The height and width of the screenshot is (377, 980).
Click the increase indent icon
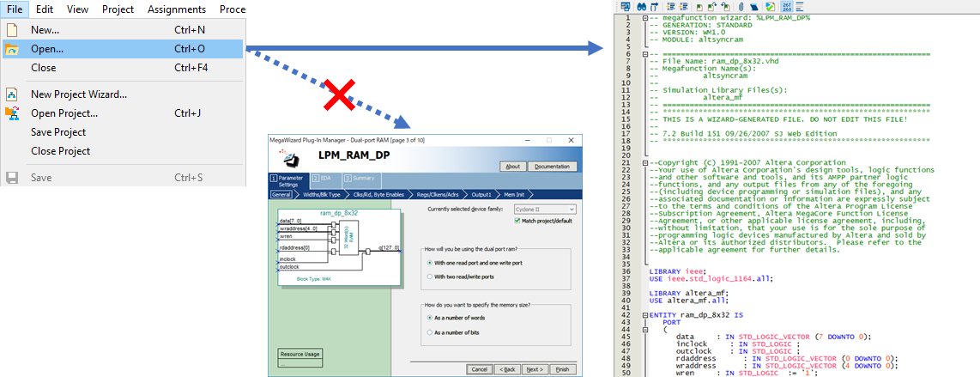click(670, 6)
